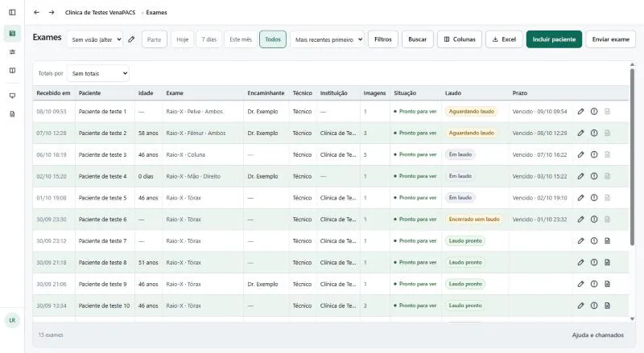
Task: Select the 'Parte' period filter
Action: pos(155,39)
